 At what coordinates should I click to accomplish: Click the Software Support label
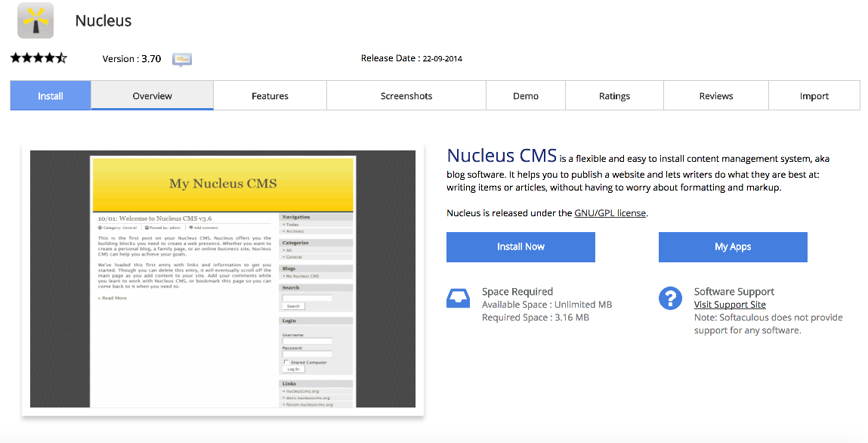click(734, 292)
